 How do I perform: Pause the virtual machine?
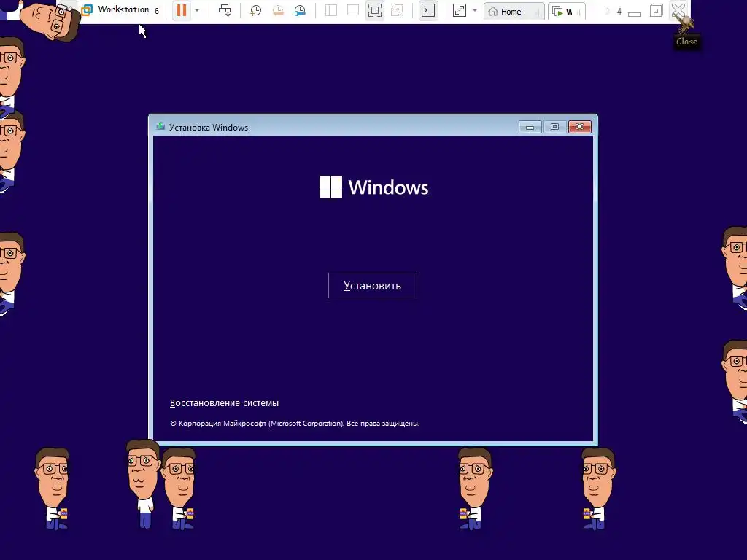coord(182,10)
